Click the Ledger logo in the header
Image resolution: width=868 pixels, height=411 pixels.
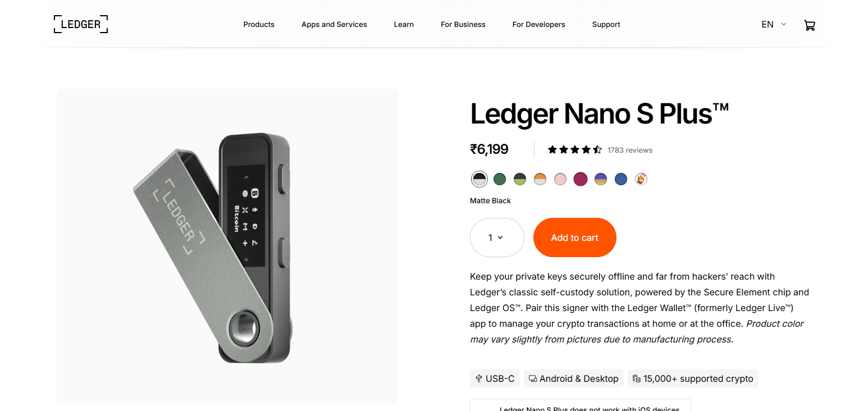tap(80, 24)
